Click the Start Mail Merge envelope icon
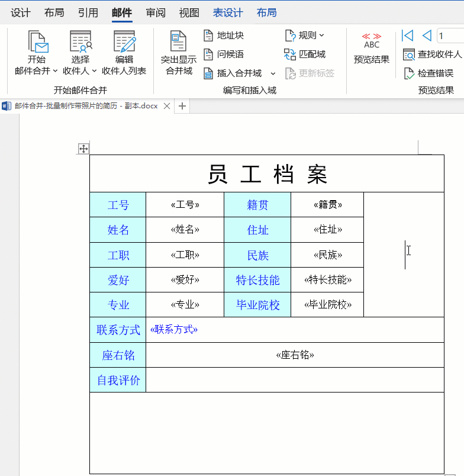 tap(37, 42)
